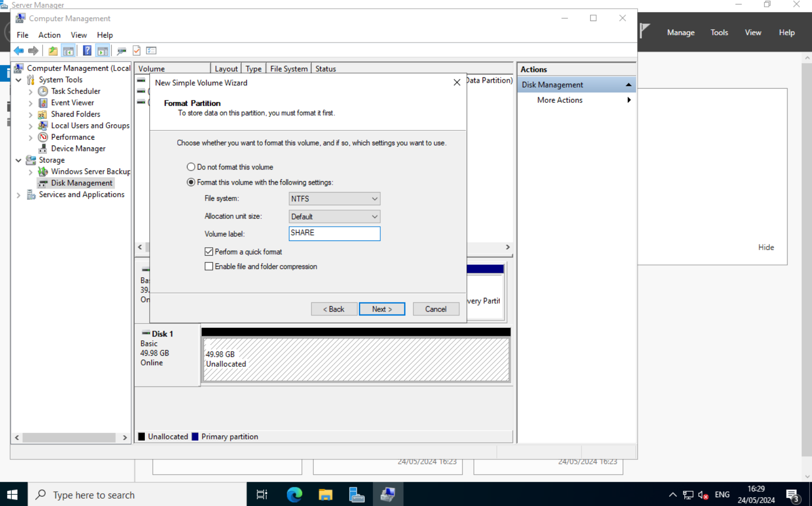The width and height of the screenshot is (812, 506).
Task: Select 'Format this volume with following settings'
Action: pos(191,182)
